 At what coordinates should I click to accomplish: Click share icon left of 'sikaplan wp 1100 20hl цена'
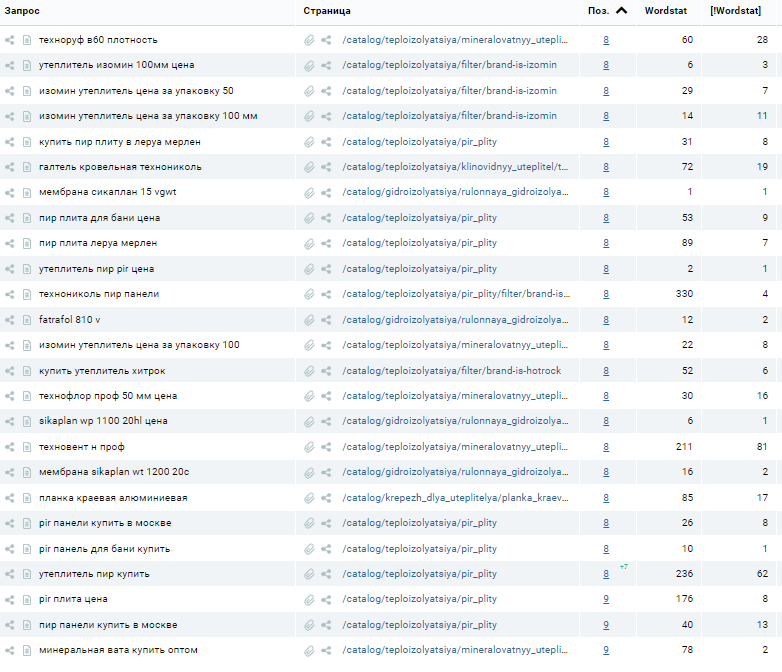[x=9, y=422]
